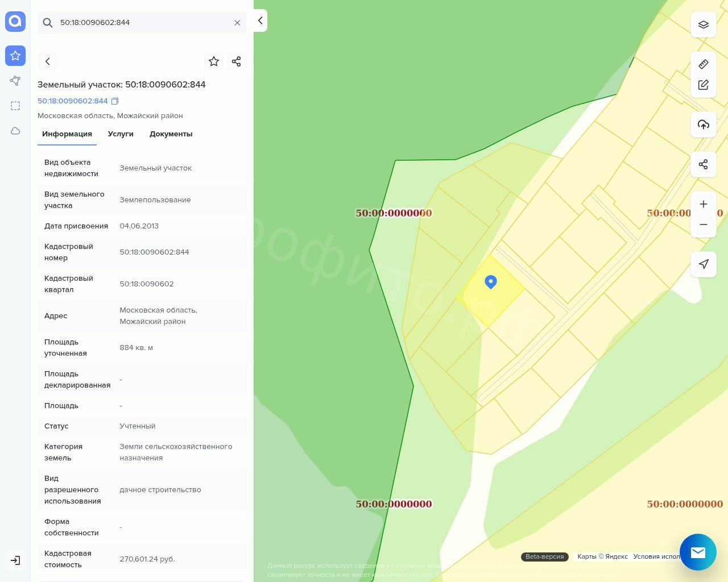Click the blue parcel marker on map

pyautogui.click(x=491, y=282)
